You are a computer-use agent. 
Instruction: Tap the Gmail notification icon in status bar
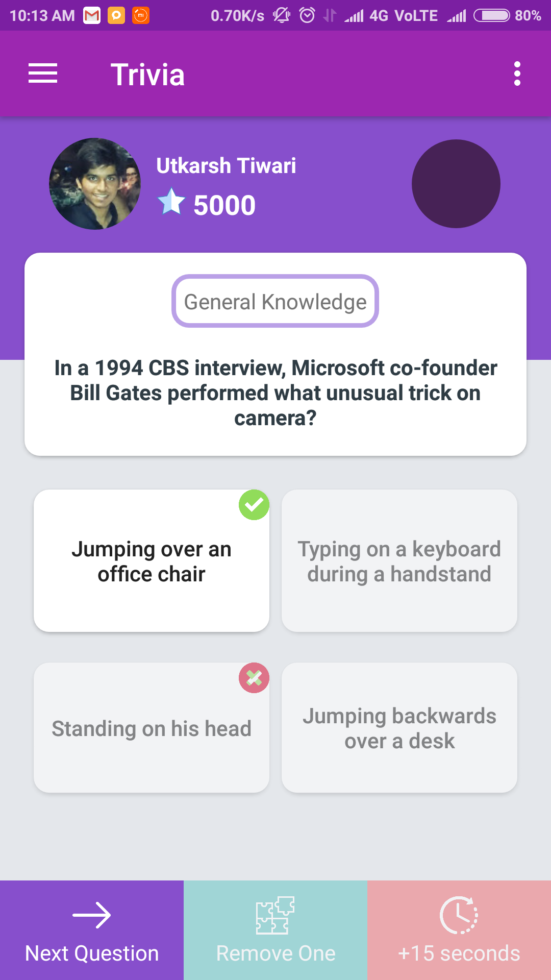point(92,16)
